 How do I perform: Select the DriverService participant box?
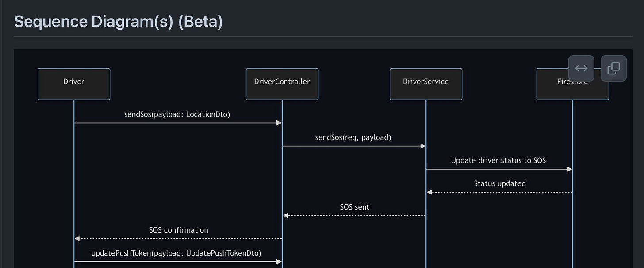click(426, 84)
